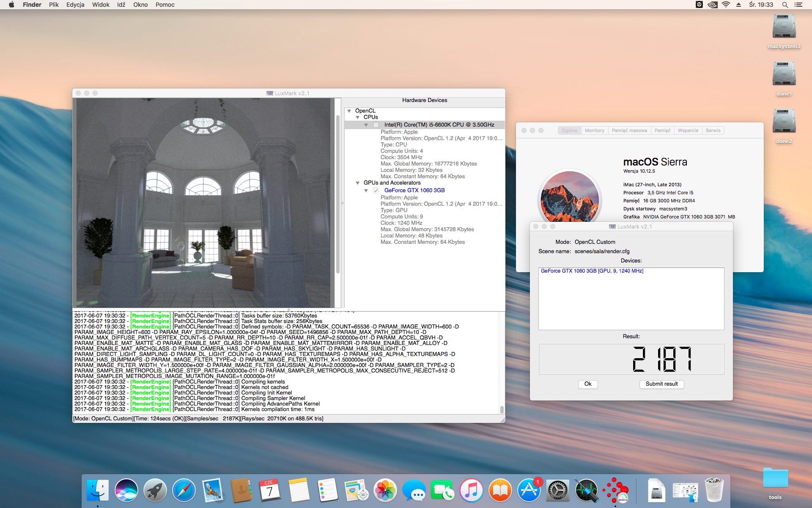The height and width of the screenshot is (508, 812).
Task: Uncheck the GeForce GTX 1060 3GB device
Action: pyautogui.click(x=376, y=190)
